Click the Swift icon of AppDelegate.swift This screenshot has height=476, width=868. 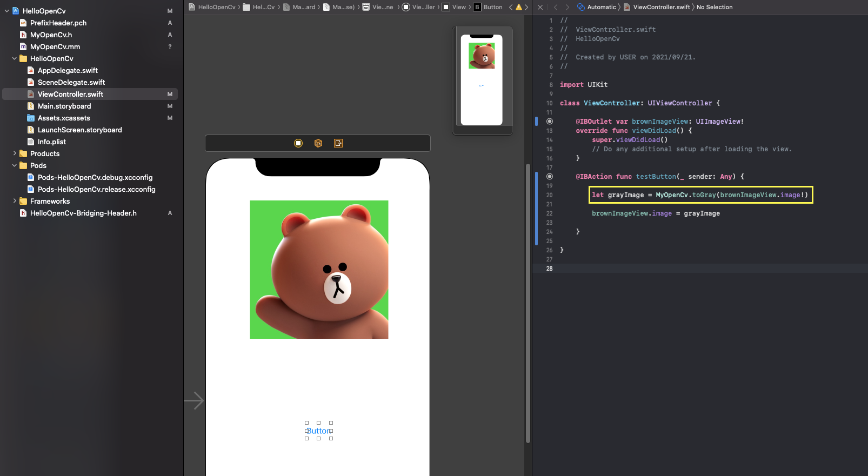[x=31, y=70]
